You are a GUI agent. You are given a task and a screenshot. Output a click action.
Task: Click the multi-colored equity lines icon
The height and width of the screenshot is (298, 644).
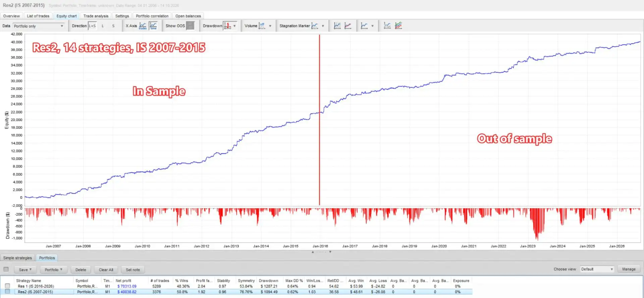point(398,26)
